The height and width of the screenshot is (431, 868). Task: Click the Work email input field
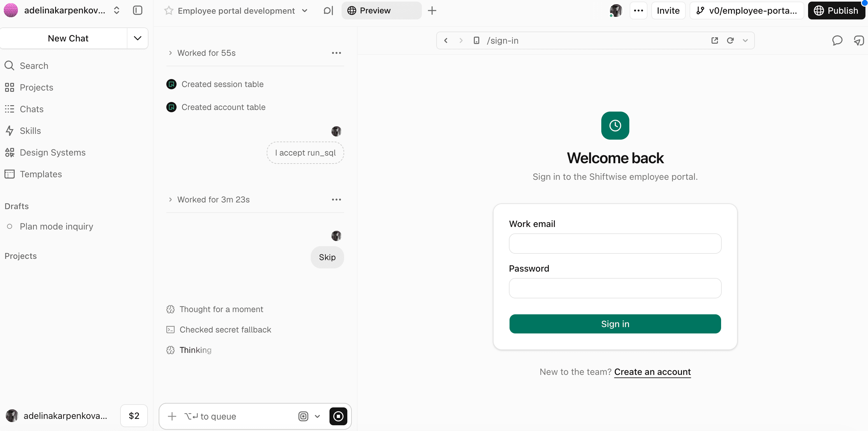pyautogui.click(x=615, y=243)
